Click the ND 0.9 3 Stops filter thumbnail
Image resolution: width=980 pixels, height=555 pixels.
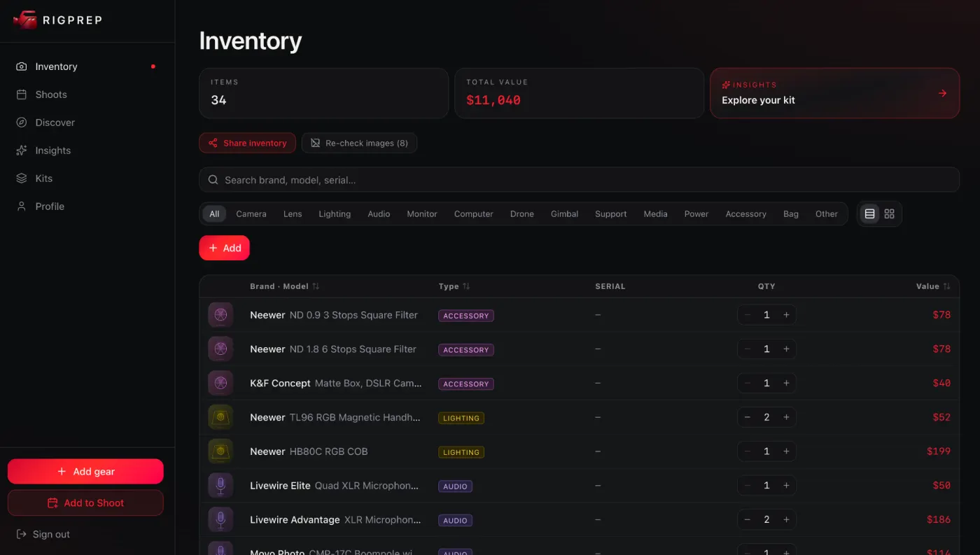coord(220,315)
